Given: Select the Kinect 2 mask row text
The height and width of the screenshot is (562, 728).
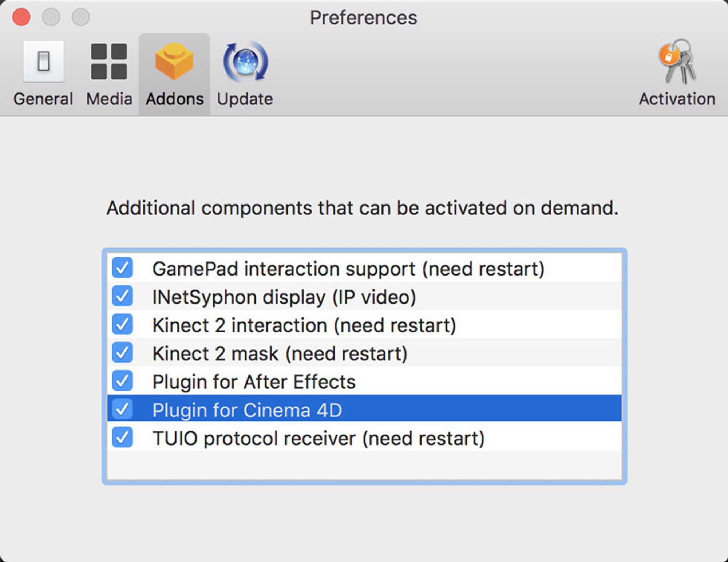Looking at the screenshot, I should tap(280, 353).
